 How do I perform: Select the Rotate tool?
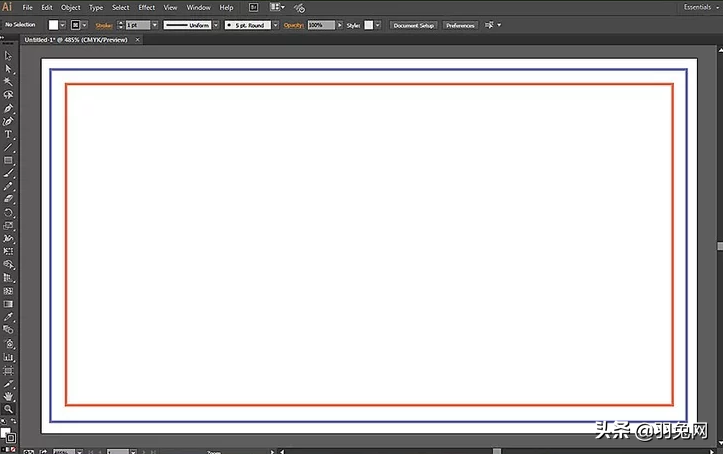pos(8,212)
